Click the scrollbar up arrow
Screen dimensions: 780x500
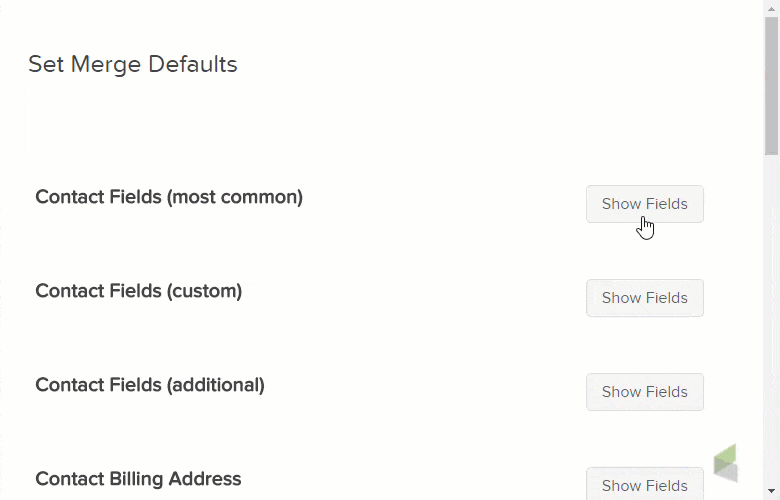771,8
